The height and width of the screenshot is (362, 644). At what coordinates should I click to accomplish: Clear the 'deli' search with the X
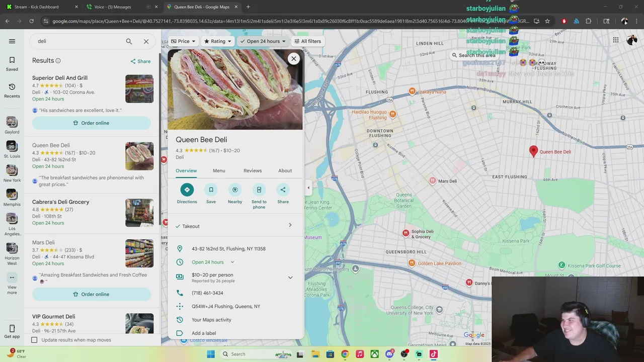click(x=146, y=41)
